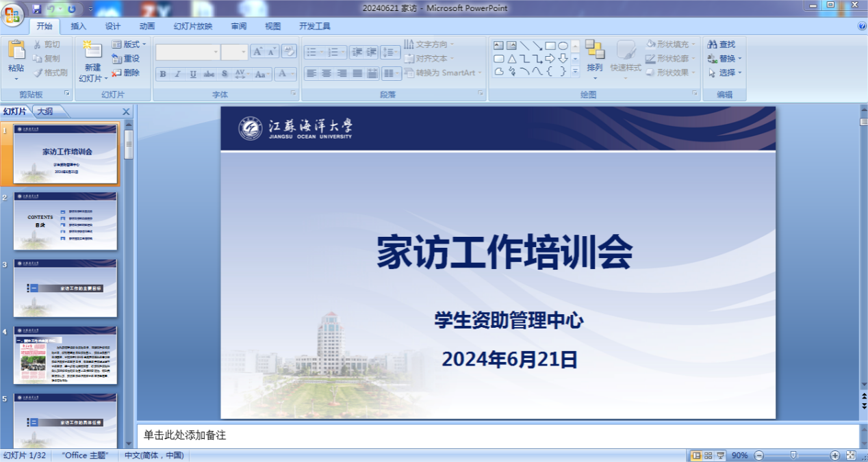Select the slide 2 CONTENTS thumbnail
The width and height of the screenshot is (868, 462).
pyautogui.click(x=66, y=221)
